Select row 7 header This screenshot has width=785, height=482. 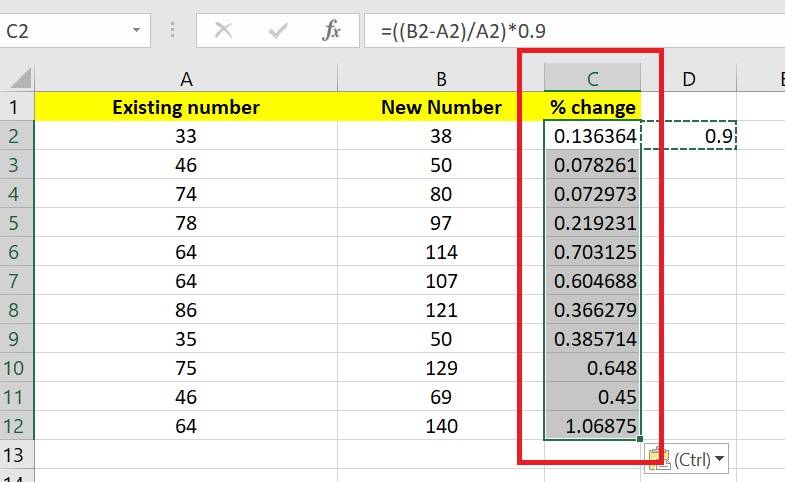pyautogui.click(x=14, y=281)
